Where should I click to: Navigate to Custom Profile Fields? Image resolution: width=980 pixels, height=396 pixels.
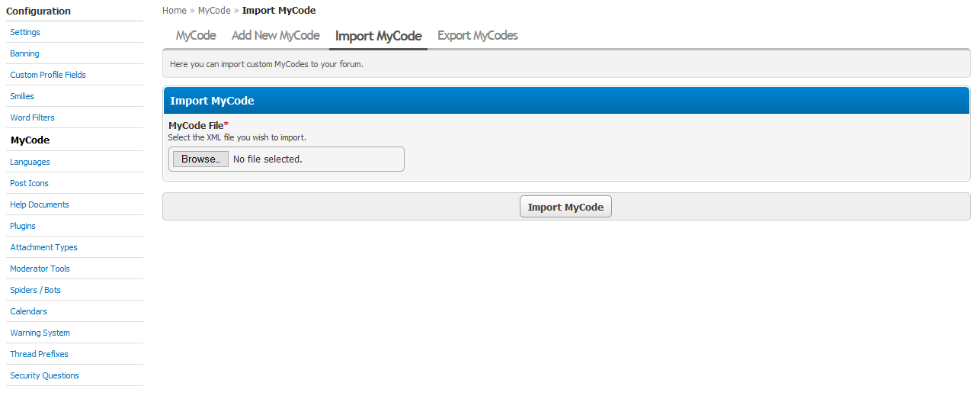pyautogui.click(x=48, y=75)
